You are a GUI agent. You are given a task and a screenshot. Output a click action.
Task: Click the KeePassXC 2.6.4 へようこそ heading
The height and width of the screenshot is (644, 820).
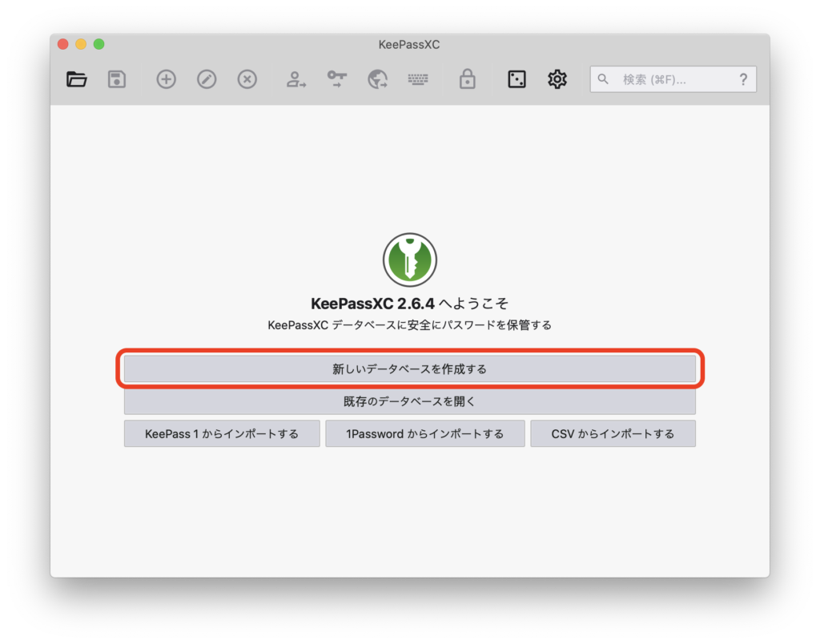[x=409, y=304]
